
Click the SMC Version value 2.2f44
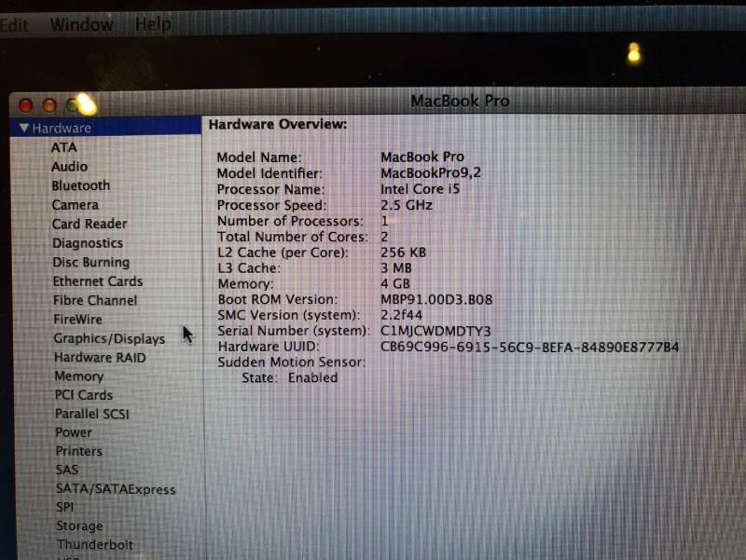[x=402, y=315]
